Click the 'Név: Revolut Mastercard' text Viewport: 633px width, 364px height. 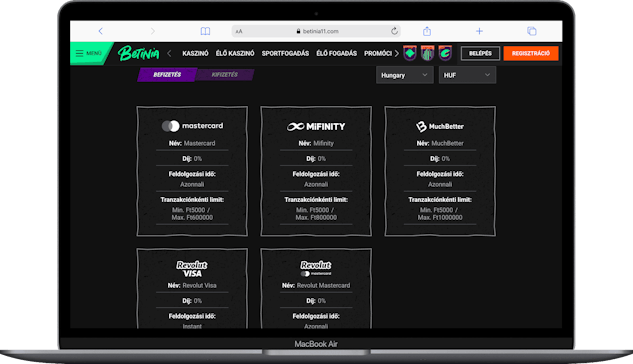pos(316,285)
